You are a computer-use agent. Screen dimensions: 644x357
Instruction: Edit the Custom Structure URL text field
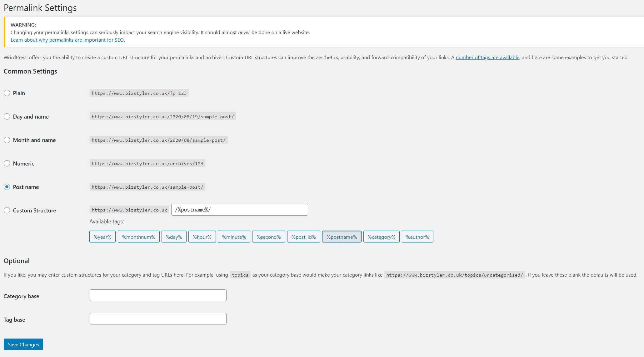tap(239, 210)
